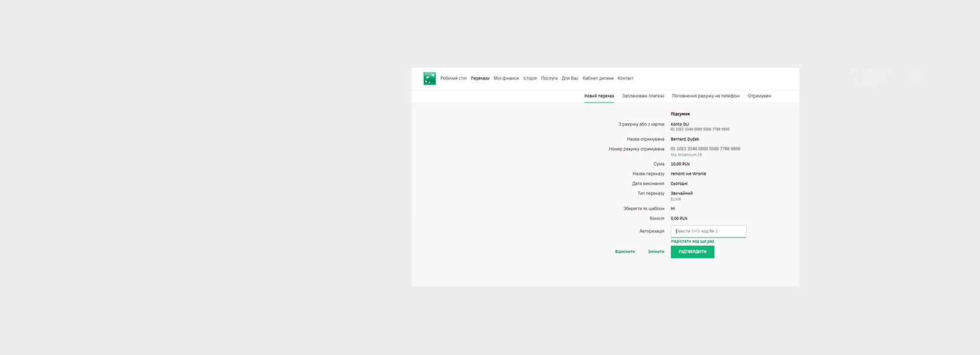Open the Для Вас menu
The image size is (980, 355).
pyautogui.click(x=570, y=78)
